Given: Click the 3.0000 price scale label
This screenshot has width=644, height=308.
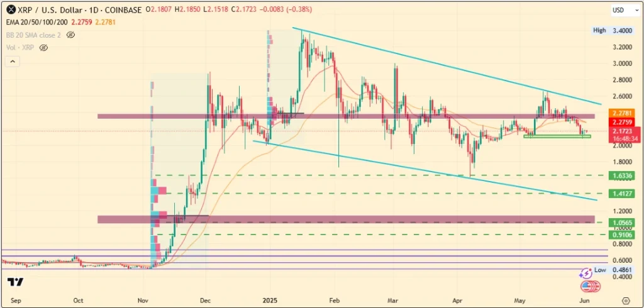Looking at the screenshot, I should (x=621, y=63).
